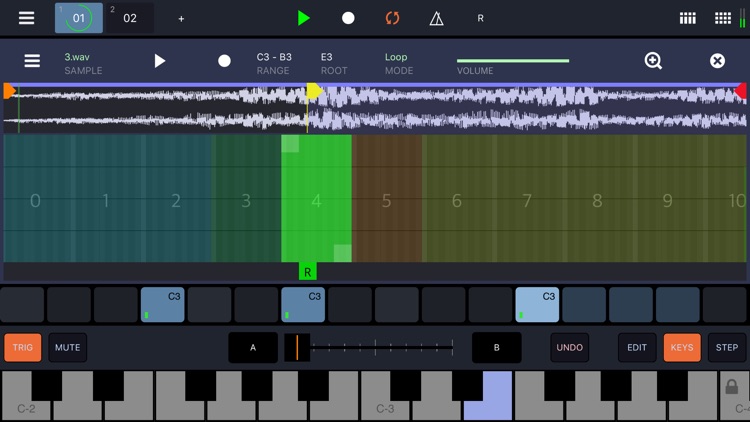Click the main record circle button
This screenshot has width=750, height=422.
tap(348, 18)
